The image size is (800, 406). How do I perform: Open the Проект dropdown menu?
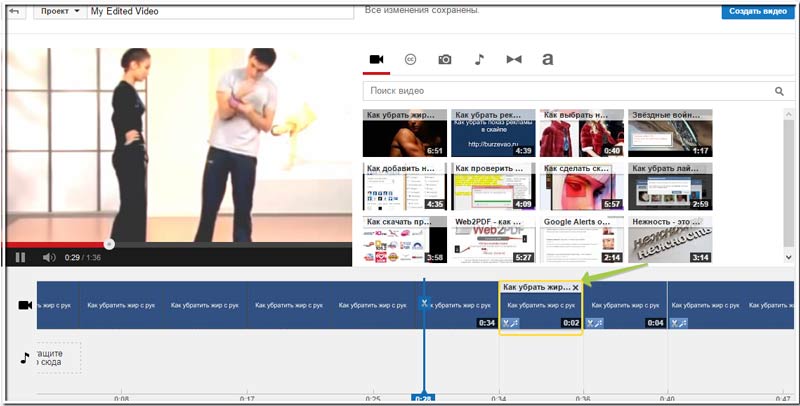tap(62, 12)
